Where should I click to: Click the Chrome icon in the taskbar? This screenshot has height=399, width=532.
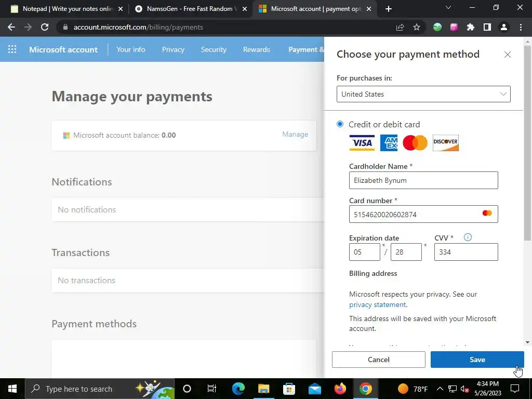365,389
